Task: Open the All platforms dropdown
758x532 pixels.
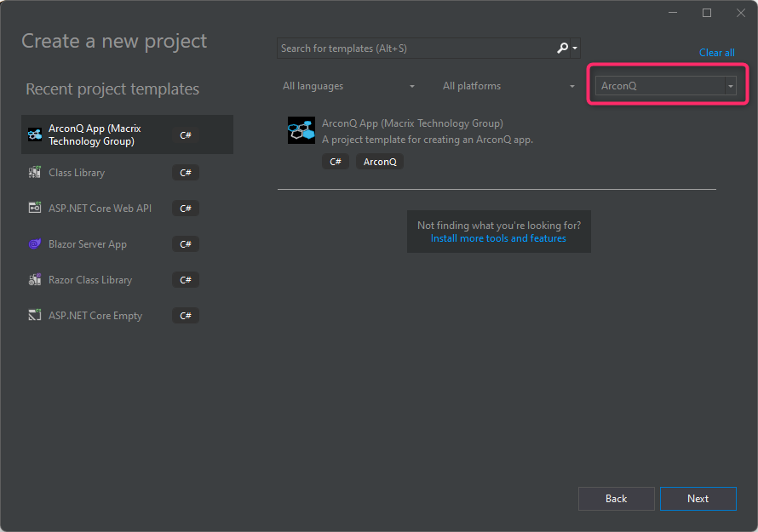Action: click(x=509, y=86)
